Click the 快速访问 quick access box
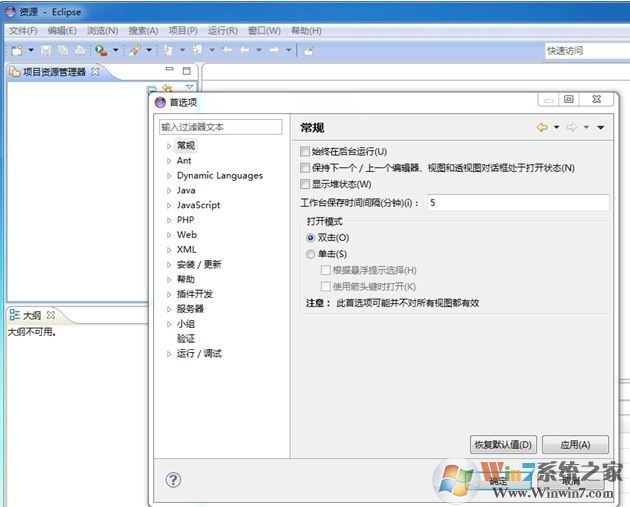630x507 pixels. click(587, 51)
